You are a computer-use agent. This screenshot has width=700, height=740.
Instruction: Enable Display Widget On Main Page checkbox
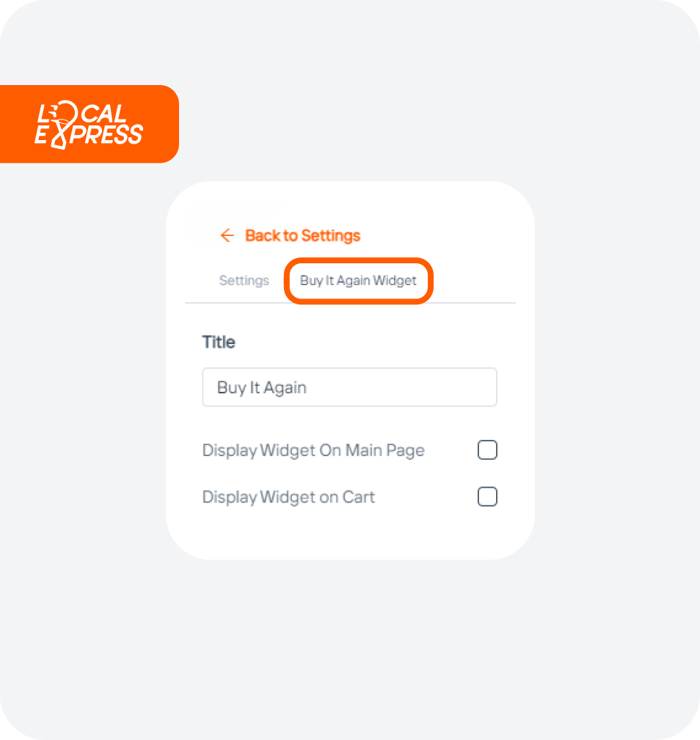pyautogui.click(x=487, y=450)
